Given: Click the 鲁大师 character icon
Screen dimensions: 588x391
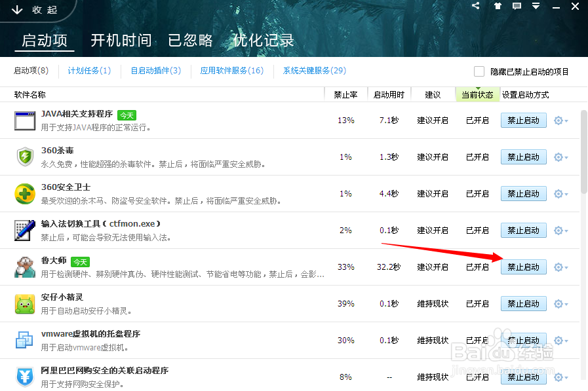Looking at the screenshot, I should tap(25, 267).
